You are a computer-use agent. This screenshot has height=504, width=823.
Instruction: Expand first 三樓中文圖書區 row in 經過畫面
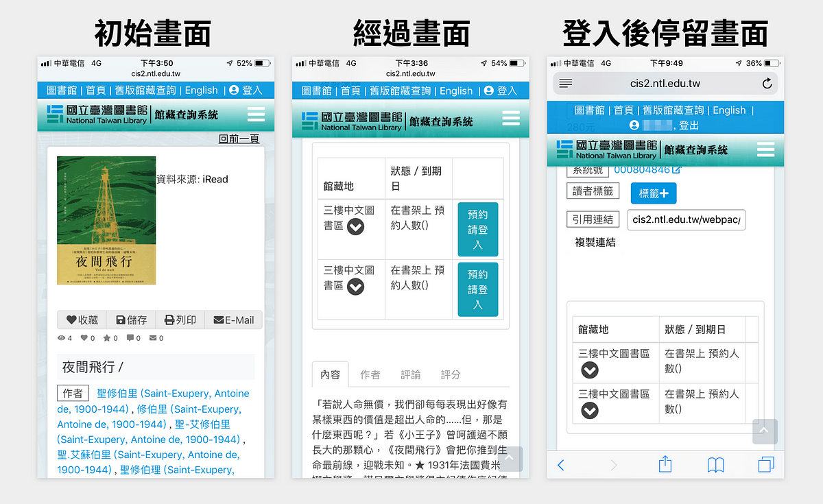pos(355,226)
